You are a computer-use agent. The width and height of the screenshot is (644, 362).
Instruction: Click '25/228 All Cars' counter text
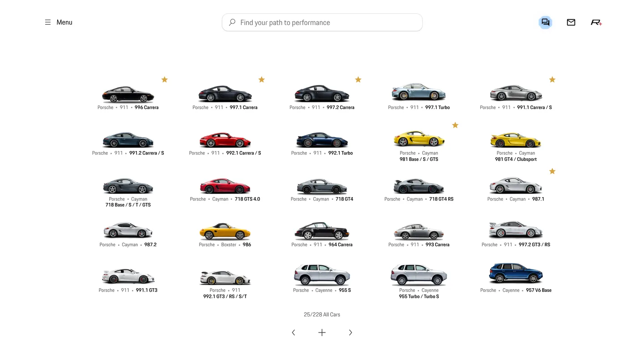pos(322,315)
